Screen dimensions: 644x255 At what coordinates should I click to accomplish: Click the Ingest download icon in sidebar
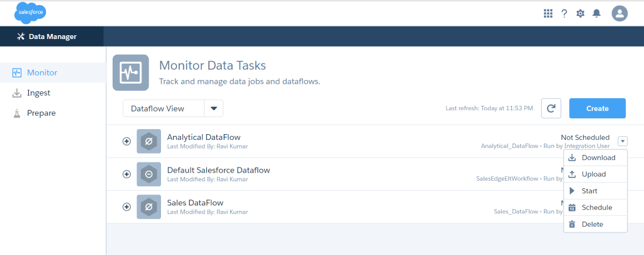(17, 93)
